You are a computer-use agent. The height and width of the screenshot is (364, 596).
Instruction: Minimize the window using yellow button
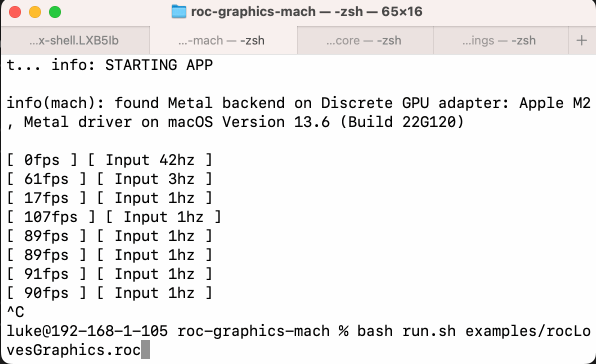(35, 12)
